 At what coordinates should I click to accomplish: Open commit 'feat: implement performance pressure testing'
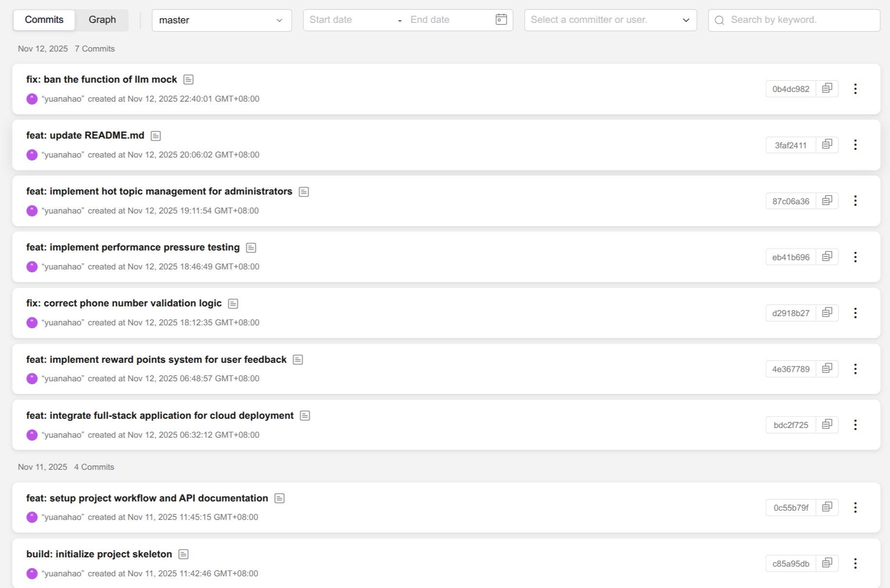[133, 247]
